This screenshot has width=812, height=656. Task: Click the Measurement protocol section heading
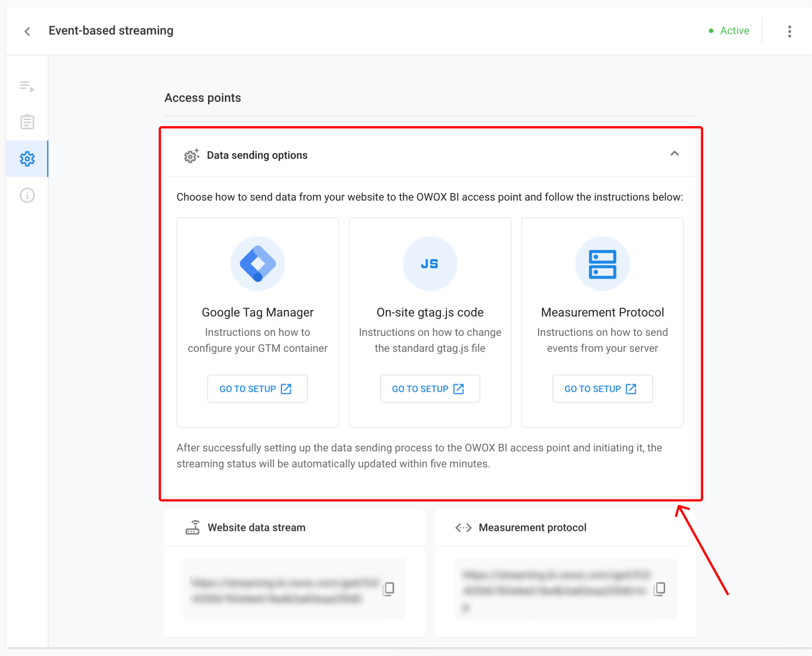[x=533, y=528]
